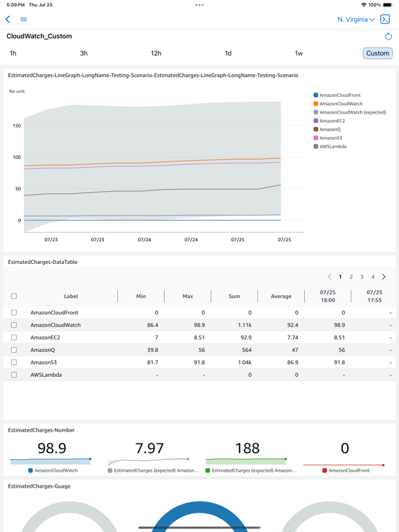Image resolution: width=399 pixels, height=532 pixels.
Task: Open the hamburger menu icon
Action: (x=24, y=19)
